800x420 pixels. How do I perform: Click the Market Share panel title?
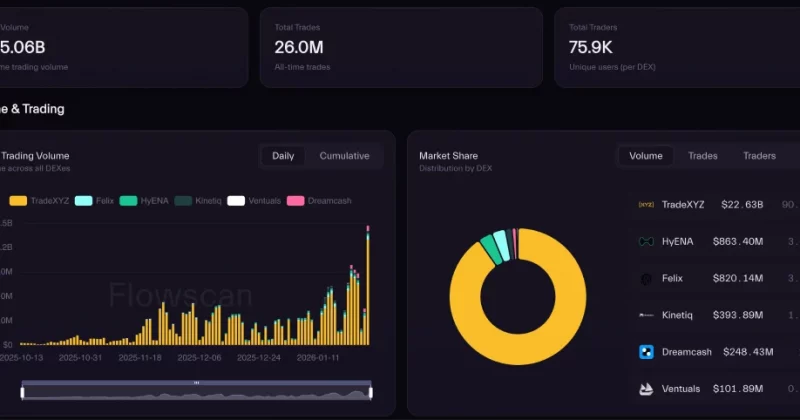tap(448, 156)
